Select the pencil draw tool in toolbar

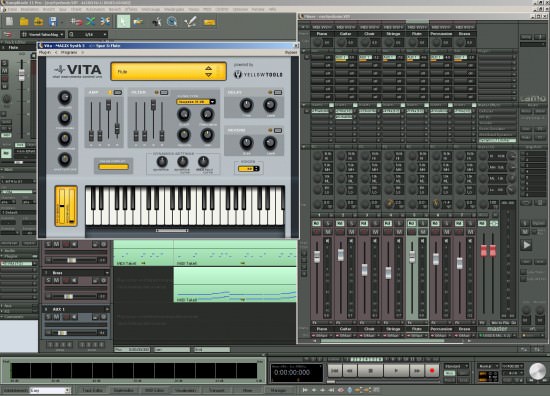[190, 22]
